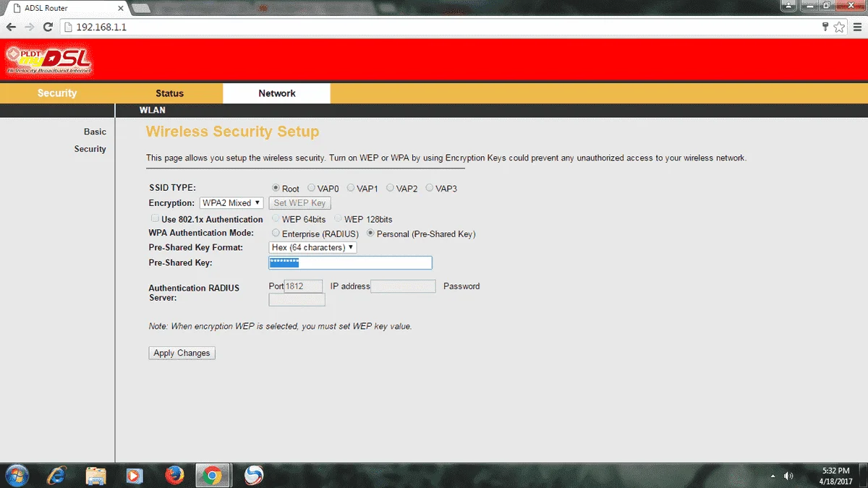Click the Wireless Security Setup heading
868x488 pixels.
pyautogui.click(x=232, y=132)
